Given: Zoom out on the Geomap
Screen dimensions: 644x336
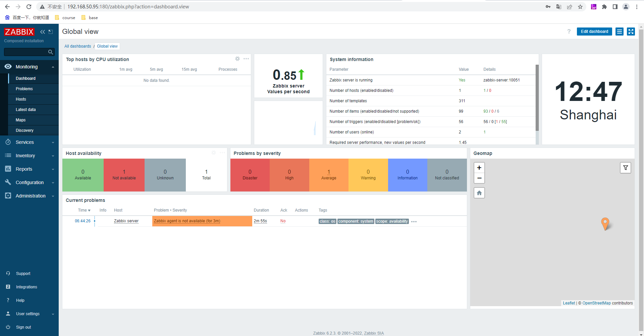Looking at the screenshot, I should click(479, 178).
